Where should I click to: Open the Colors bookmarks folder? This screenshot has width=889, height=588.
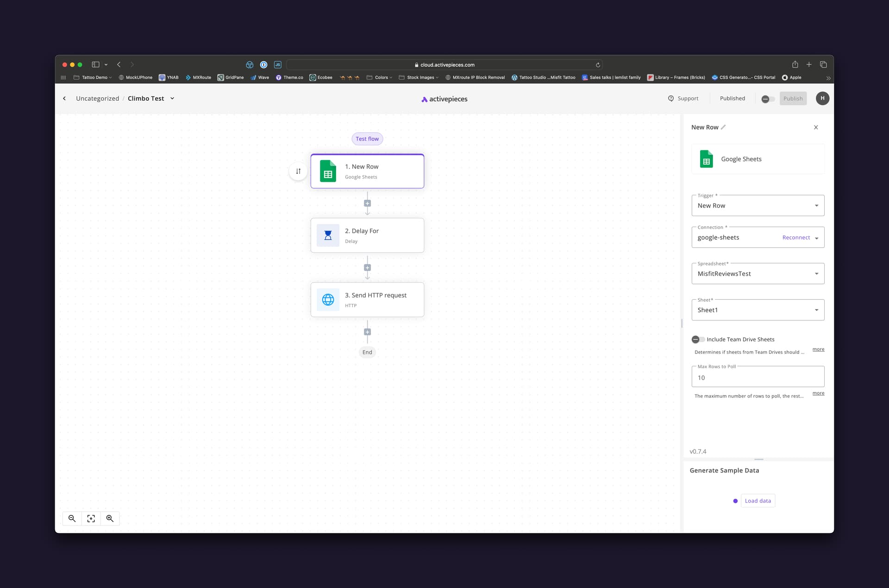click(380, 78)
